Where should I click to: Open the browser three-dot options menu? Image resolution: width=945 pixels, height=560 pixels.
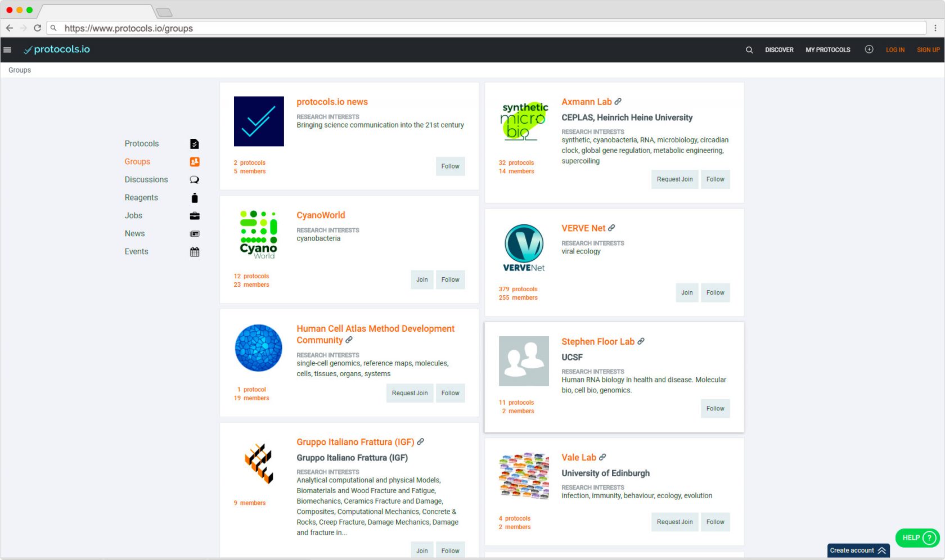coord(935,28)
